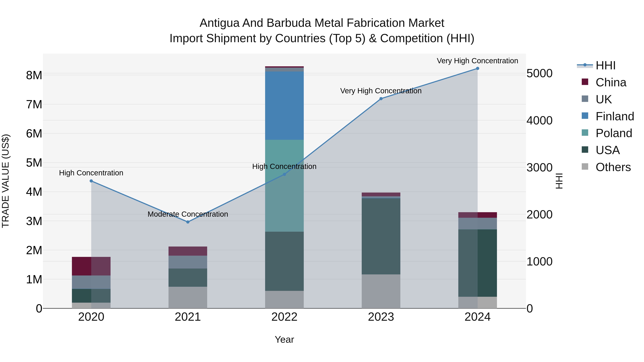Click the USA segment of 2022 bar

(284, 261)
